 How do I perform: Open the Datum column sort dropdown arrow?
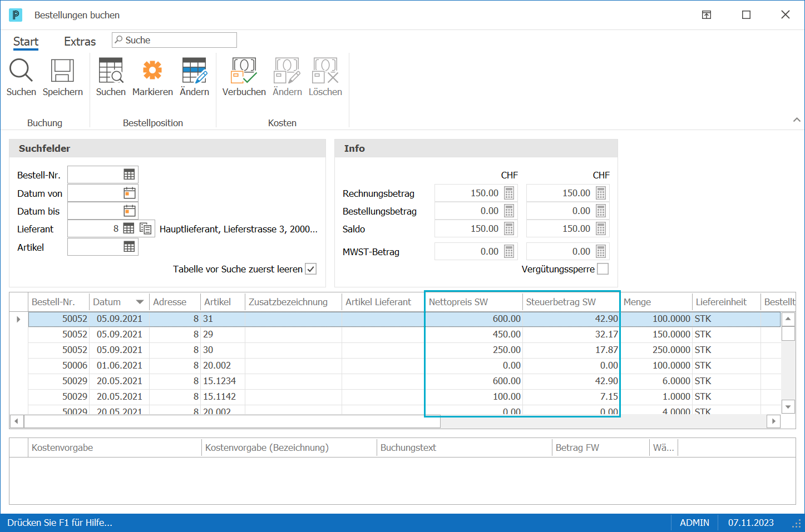coord(140,302)
